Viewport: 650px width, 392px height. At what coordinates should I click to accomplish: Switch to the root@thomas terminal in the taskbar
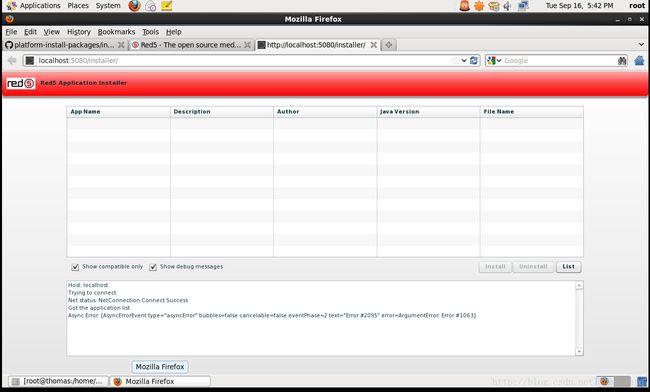(x=58, y=381)
